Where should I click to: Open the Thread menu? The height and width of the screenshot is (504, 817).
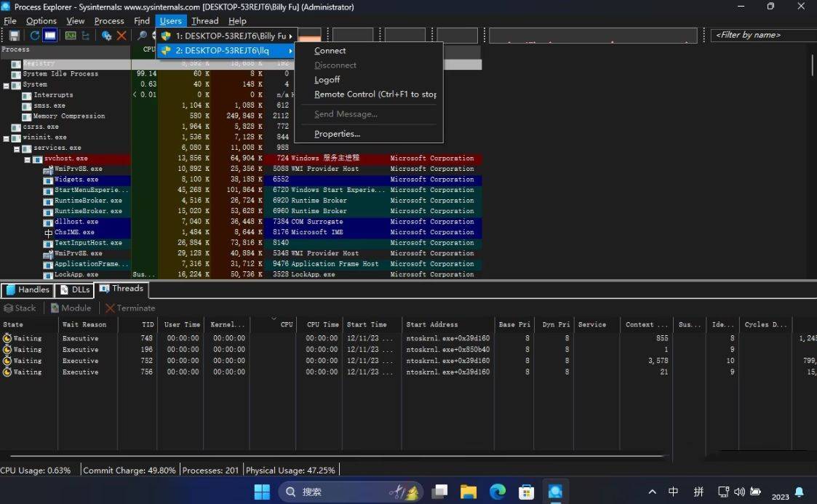tap(204, 20)
